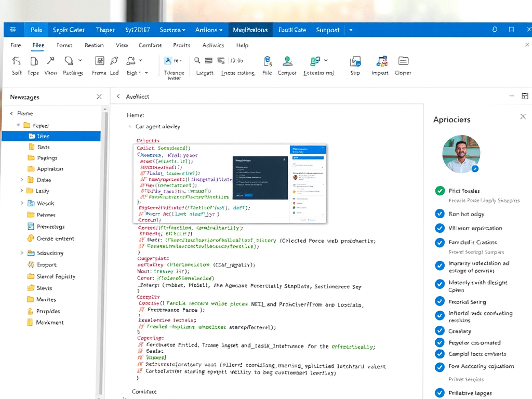
Task: Click the Support menu item
Action: click(327, 30)
